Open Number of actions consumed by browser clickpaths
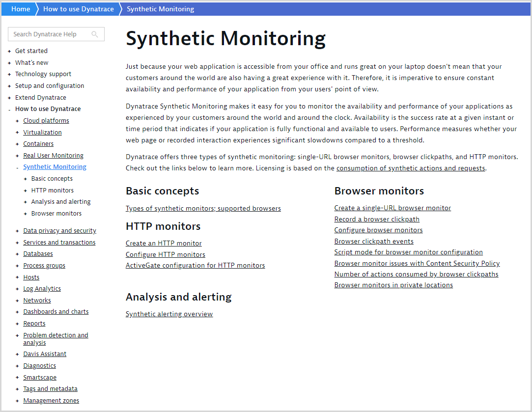Screen dimensions: 532x412 pyautogui.click(x=416, y=275)
